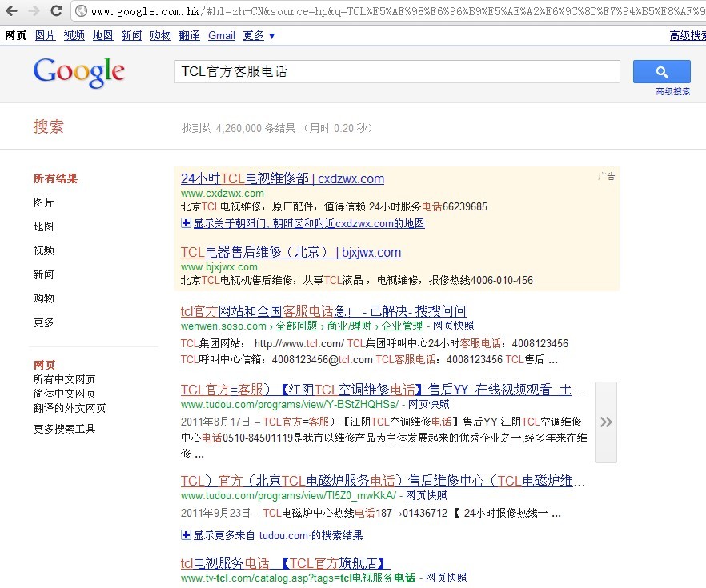Open 网页快照 for Y-BStZHQHSs tudou result
The width and height of the screenshot is (706, 588).
[x=429, y=405]
